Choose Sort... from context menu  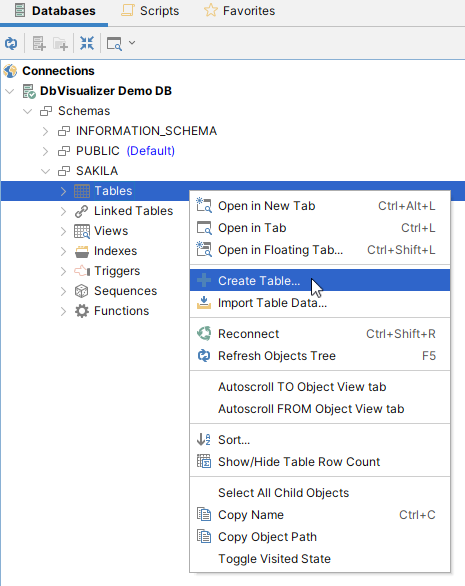tap(320, 440)
